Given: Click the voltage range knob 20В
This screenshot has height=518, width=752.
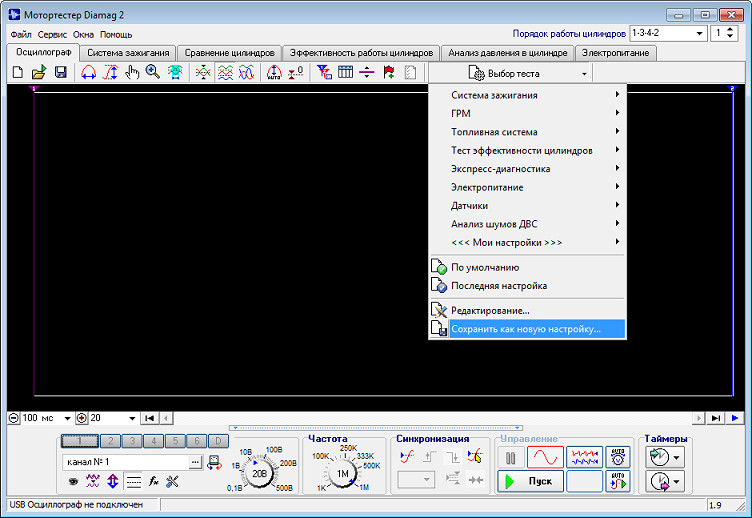Looking at the screenshot, I should pos(259,473).
